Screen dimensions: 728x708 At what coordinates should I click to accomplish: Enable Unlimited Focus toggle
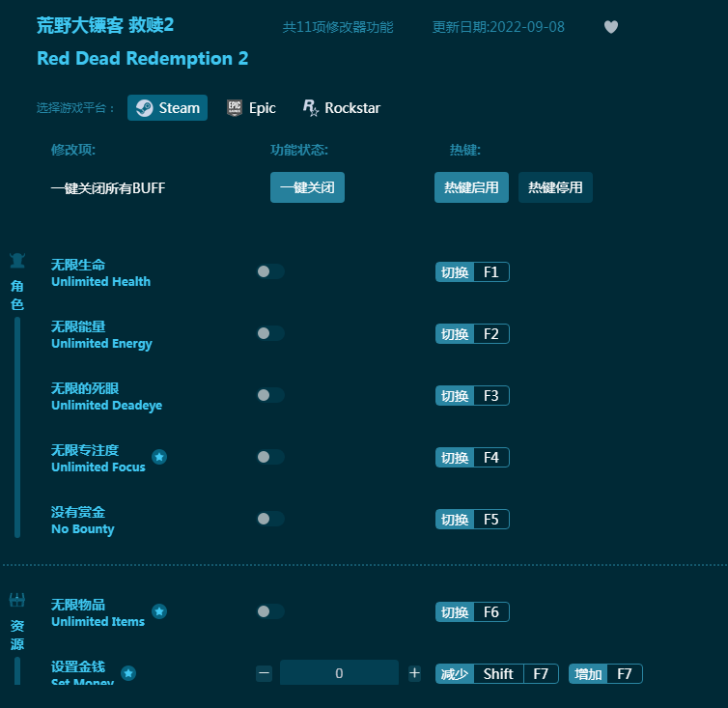tap(270, 457)
